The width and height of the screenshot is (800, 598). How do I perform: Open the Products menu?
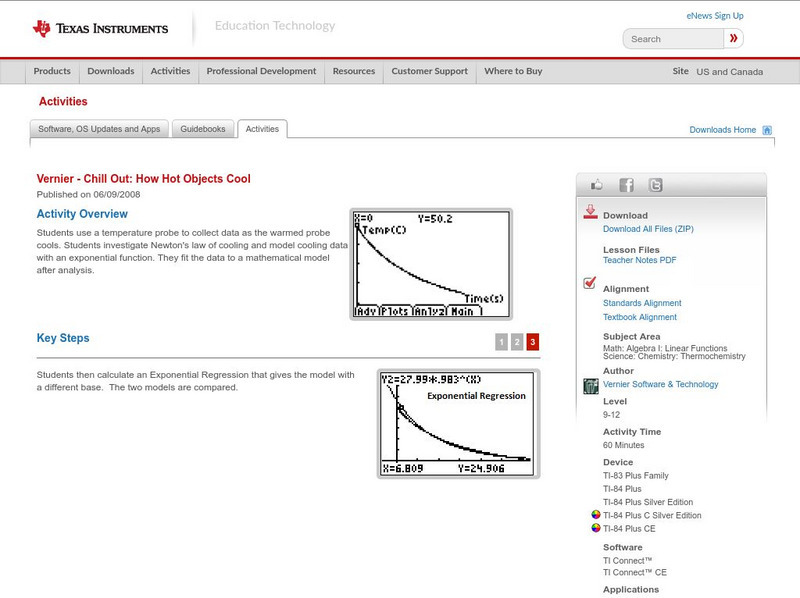click(x=52, y=71)
